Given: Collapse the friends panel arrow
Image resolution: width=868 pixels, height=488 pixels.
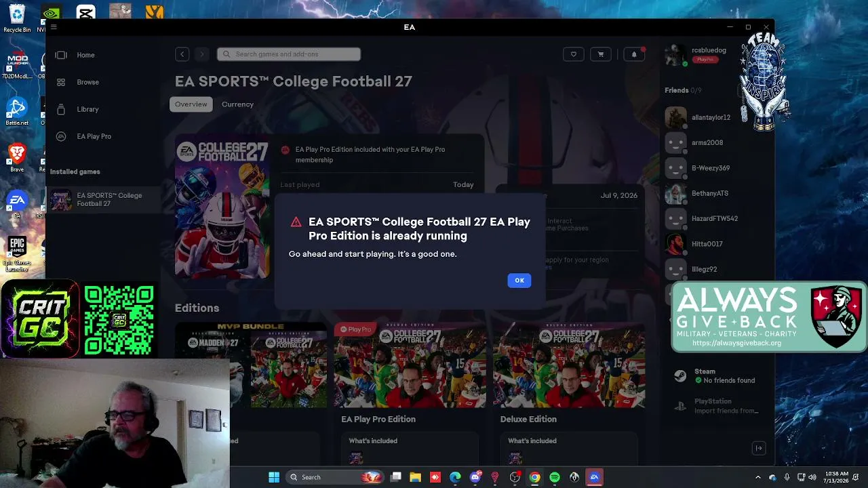Looking at the screenshot, I should click(759, 448).
